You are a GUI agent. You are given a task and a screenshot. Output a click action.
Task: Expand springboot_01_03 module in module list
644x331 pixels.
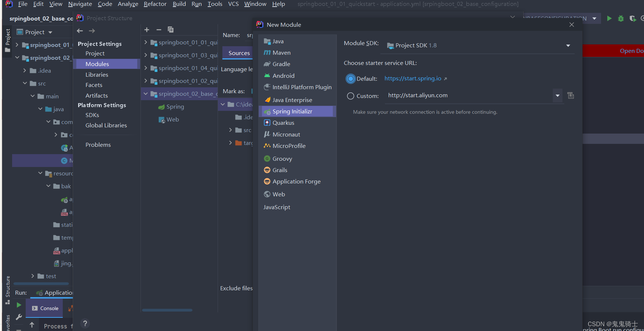click(x=146, y=55)
